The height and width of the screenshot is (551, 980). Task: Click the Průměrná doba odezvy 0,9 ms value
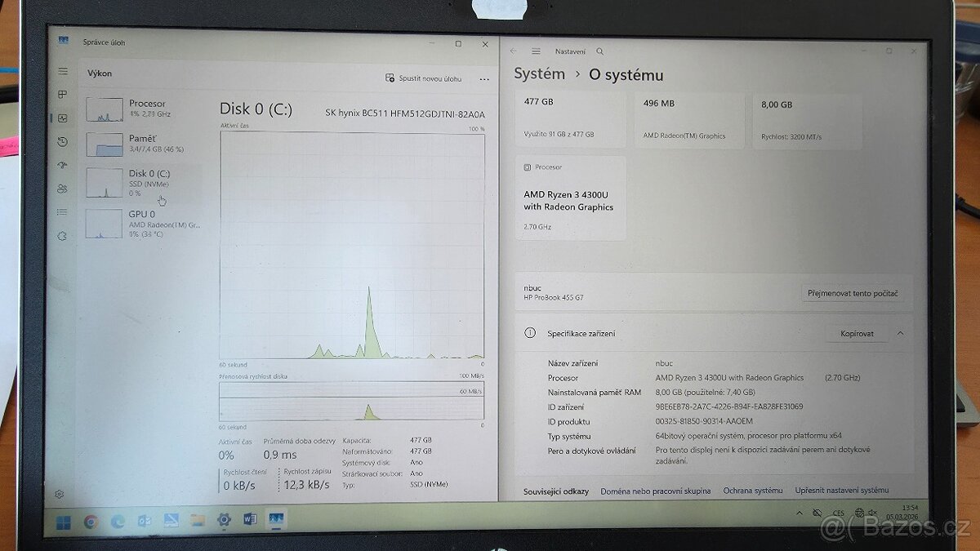280,455
